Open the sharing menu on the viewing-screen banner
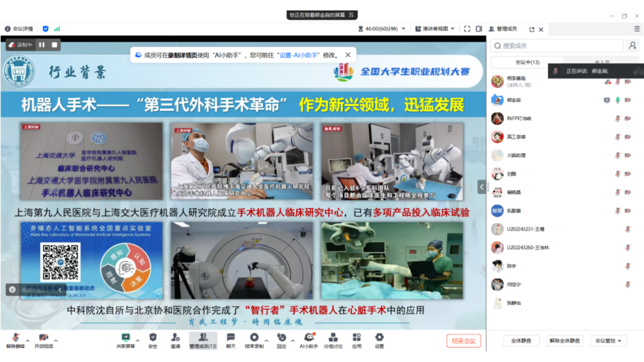The width and height of the screenshot is (644, 362). 351,15
